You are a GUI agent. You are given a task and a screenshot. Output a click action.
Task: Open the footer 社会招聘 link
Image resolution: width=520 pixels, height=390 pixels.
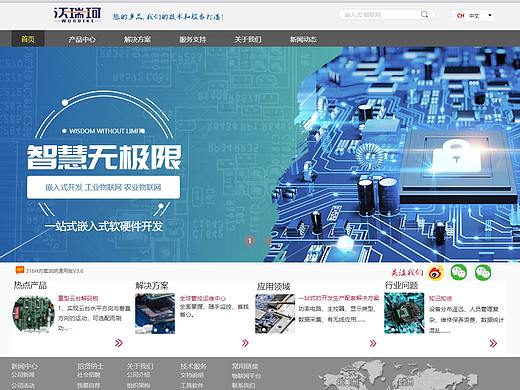click(89, 375)
